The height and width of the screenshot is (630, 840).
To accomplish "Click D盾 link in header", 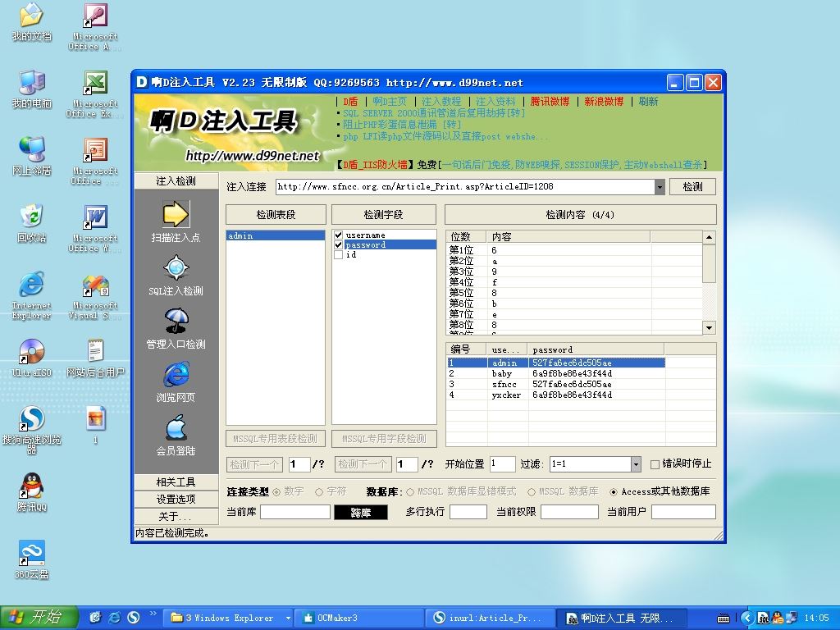I will point(350,101).
